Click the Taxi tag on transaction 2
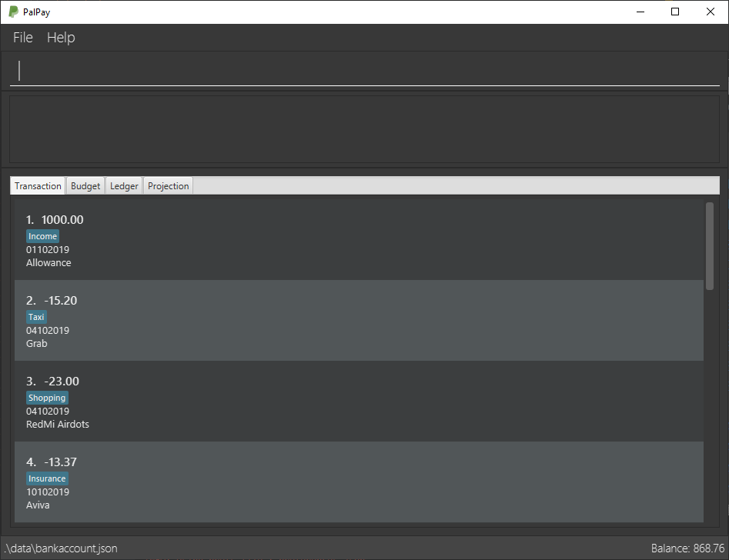 pos(36,317)
